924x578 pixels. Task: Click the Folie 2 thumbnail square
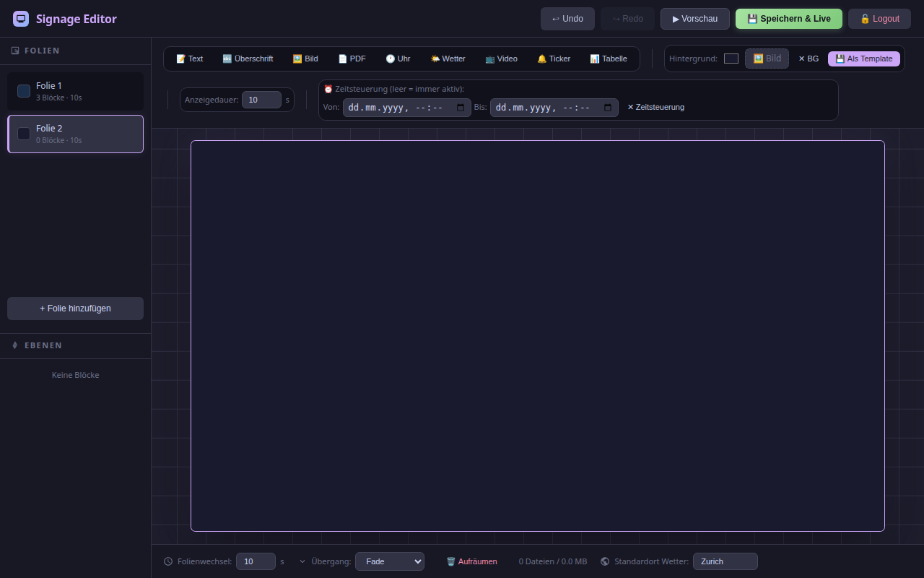24,134
